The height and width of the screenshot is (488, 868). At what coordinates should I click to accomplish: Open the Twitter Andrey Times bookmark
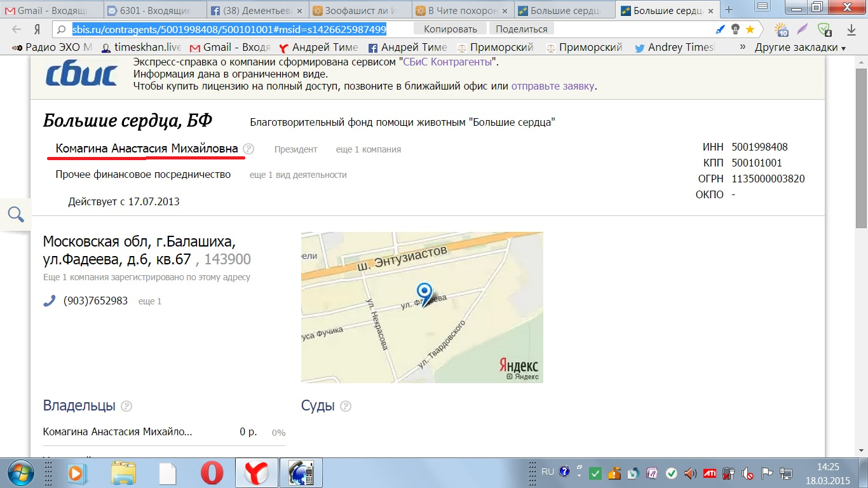[675, 48]
